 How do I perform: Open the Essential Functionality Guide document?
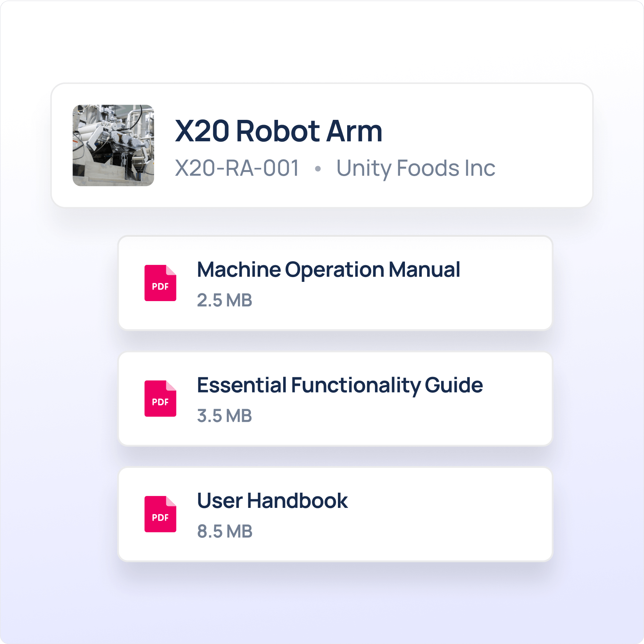click(335, 399)
